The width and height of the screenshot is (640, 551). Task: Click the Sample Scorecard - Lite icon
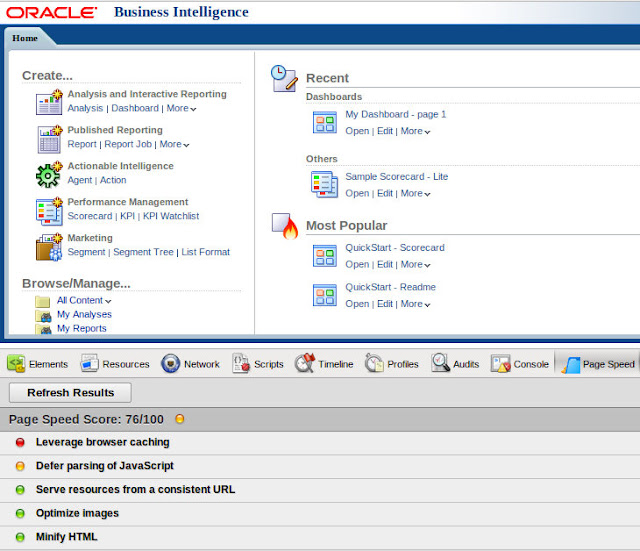324,184
